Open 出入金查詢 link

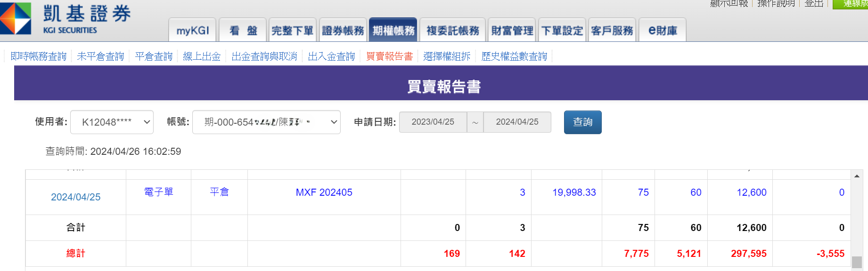click(331, 56)
